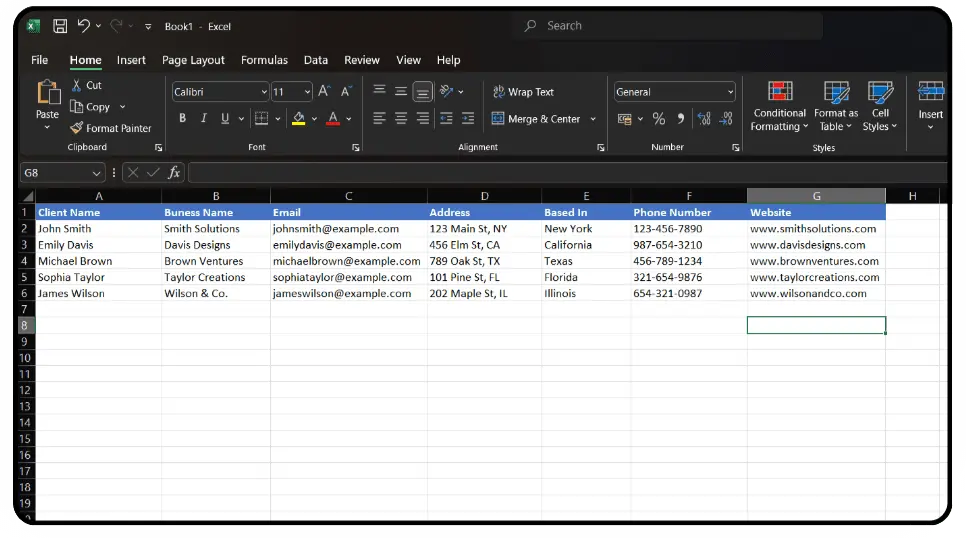966x538 pixels.
Task: Click the Cut scissors icon
Action: pyautogui.click(x=77, y=86)
